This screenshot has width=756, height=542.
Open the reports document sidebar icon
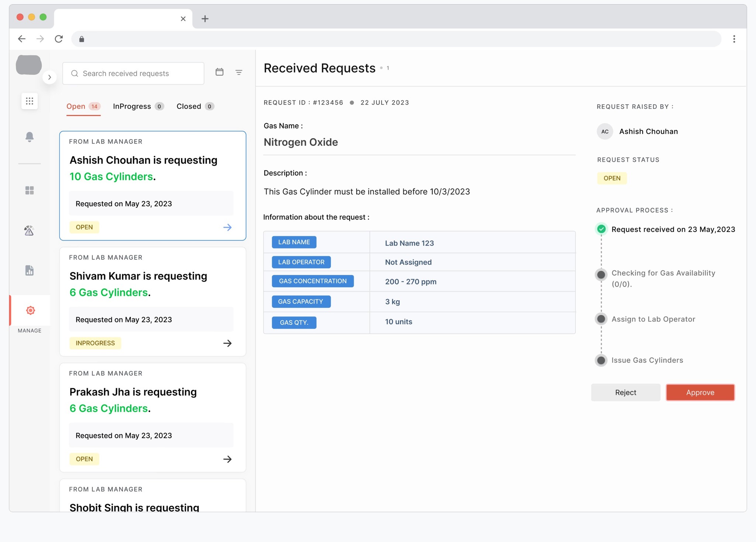click(x=30, y=270)
